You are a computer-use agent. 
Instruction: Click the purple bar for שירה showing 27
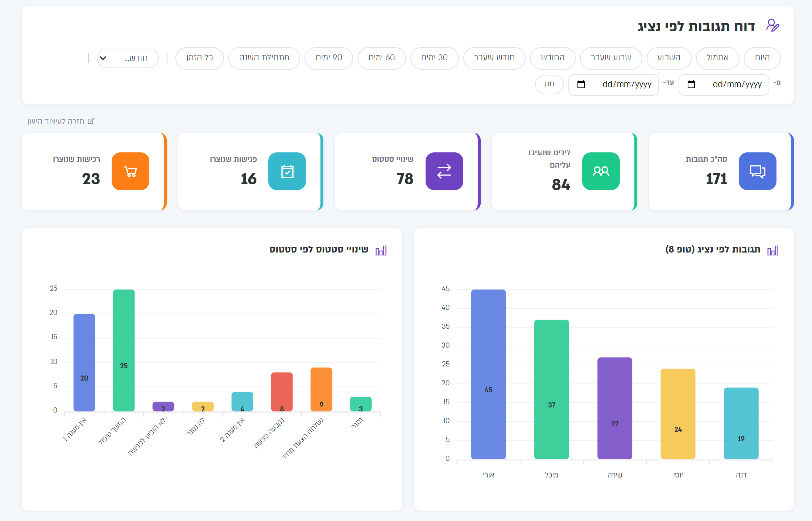click(x=615, y=408)
